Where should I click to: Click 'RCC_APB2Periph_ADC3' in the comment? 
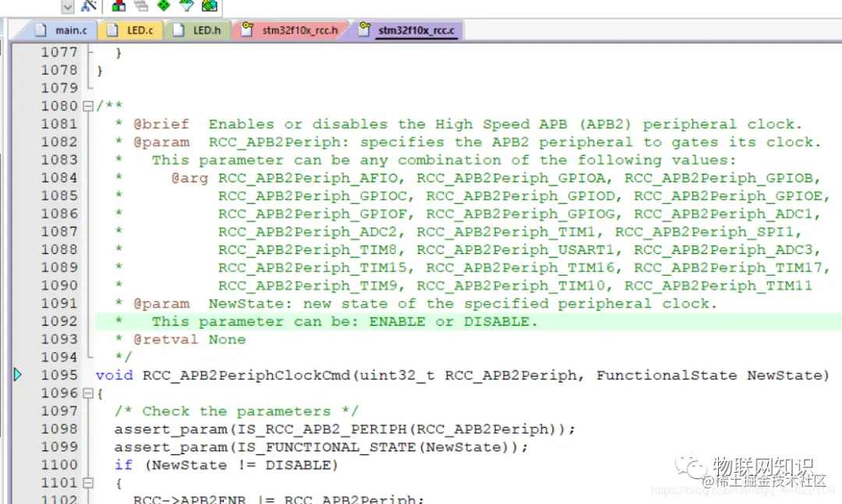point(723,249)
